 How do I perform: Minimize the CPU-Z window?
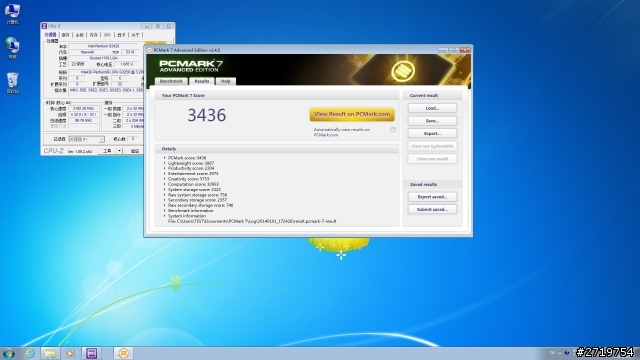coord(147,26)
